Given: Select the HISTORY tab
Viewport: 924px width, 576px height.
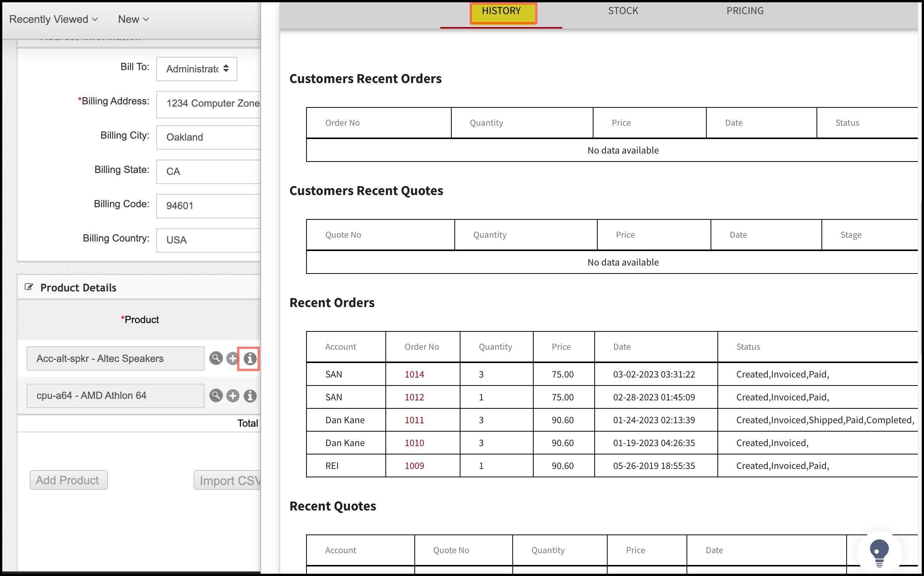Looking at the screenshot, I should (x=501, y=11).
